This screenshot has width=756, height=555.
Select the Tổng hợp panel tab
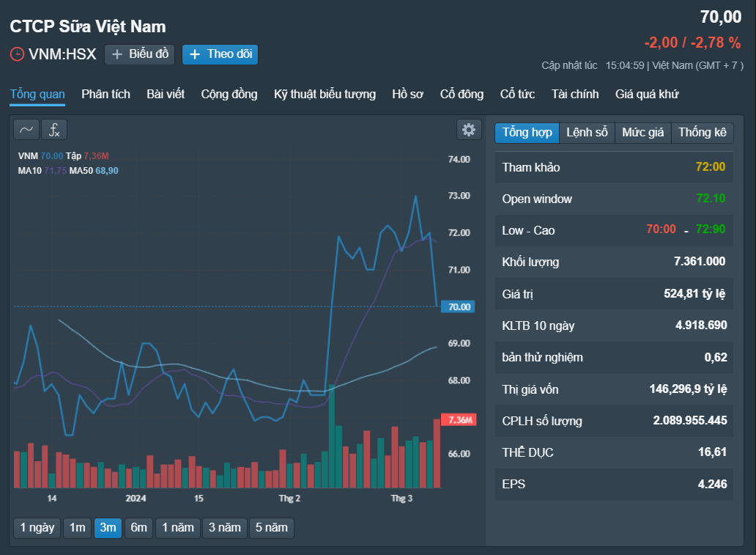point(527,133)
